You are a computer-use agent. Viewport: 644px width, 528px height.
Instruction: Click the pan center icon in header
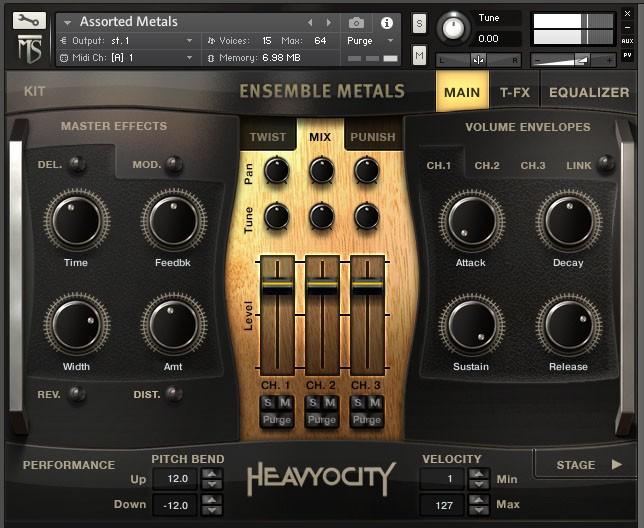click(x=478, y=60)
